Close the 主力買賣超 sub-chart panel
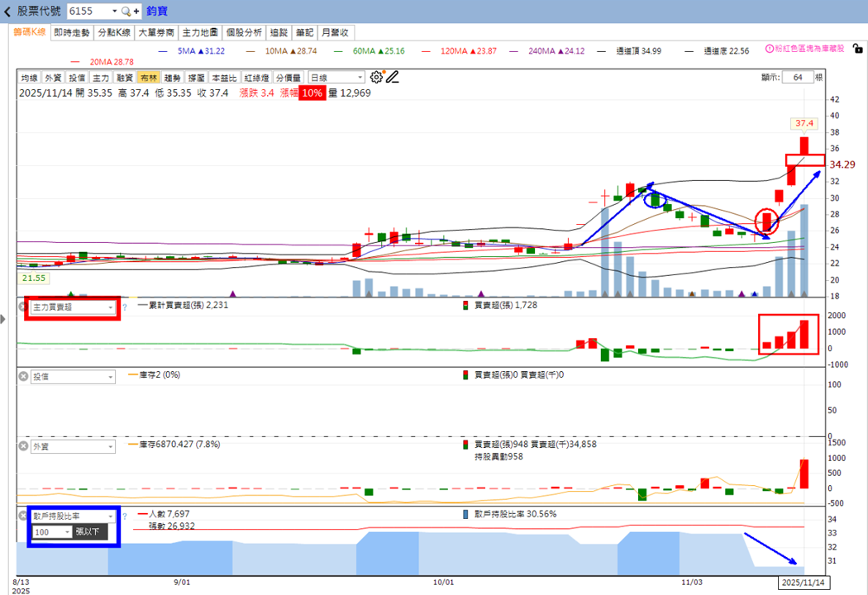868x595 pixels. pos(23,307)
